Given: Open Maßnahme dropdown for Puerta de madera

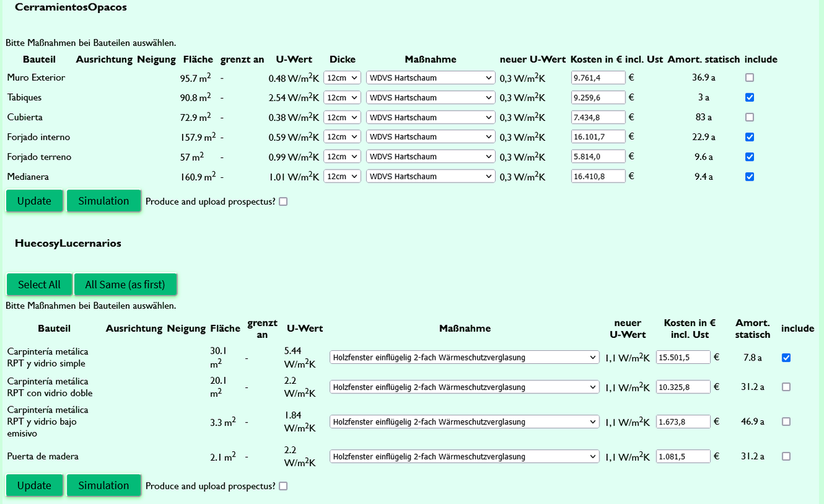Looking at the screenshot, I should [465, 456].
